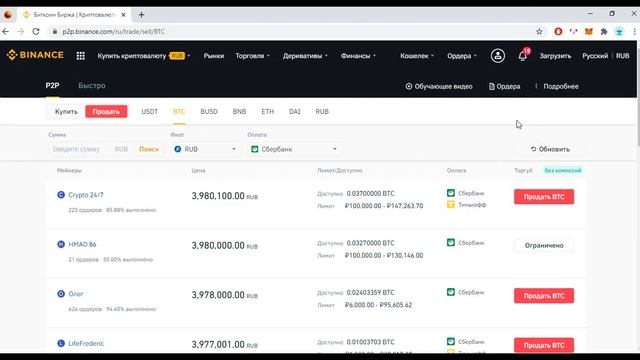Go back to previous page
640x360 pixels.
pyautogui.click(x=6, y=31)
